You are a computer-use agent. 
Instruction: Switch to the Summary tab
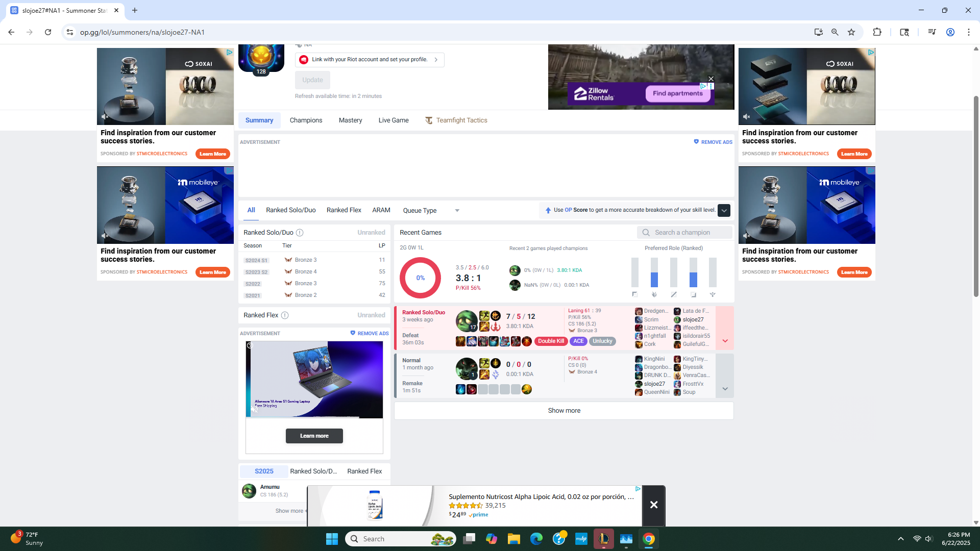click(259, 120)
